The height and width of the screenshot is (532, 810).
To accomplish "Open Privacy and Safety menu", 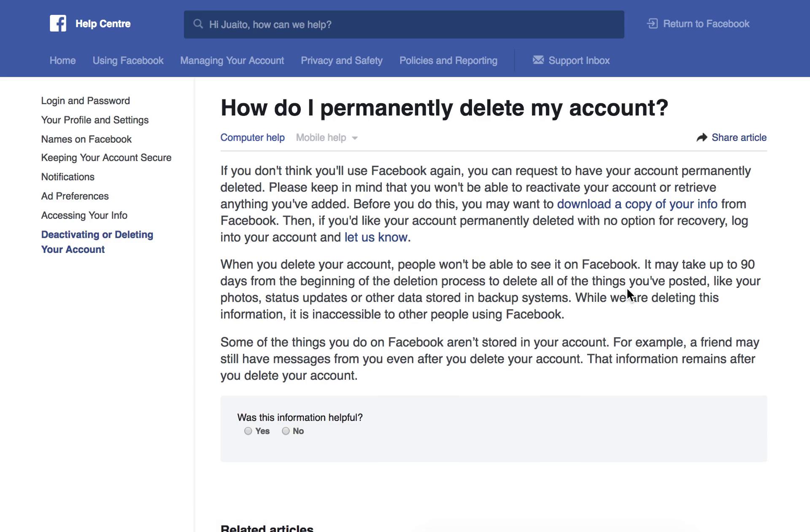I will pyautogui.click(x=342, y=60).
